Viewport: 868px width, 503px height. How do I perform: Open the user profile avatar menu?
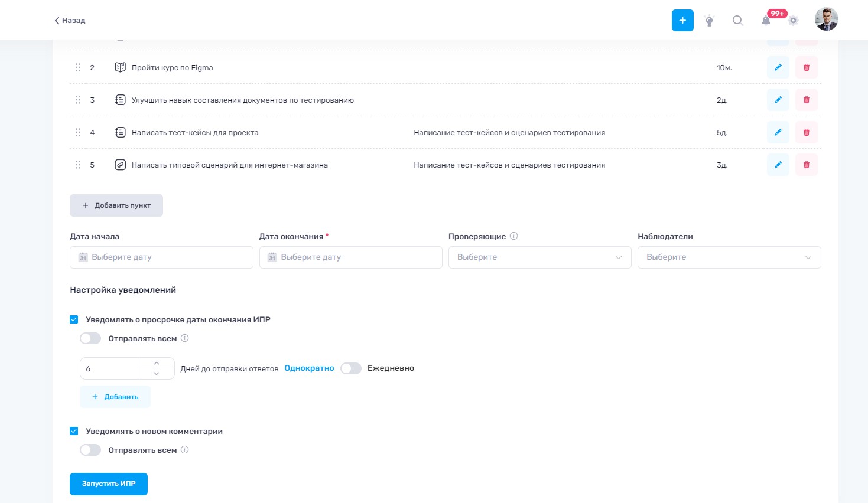(x=826, y=19)
